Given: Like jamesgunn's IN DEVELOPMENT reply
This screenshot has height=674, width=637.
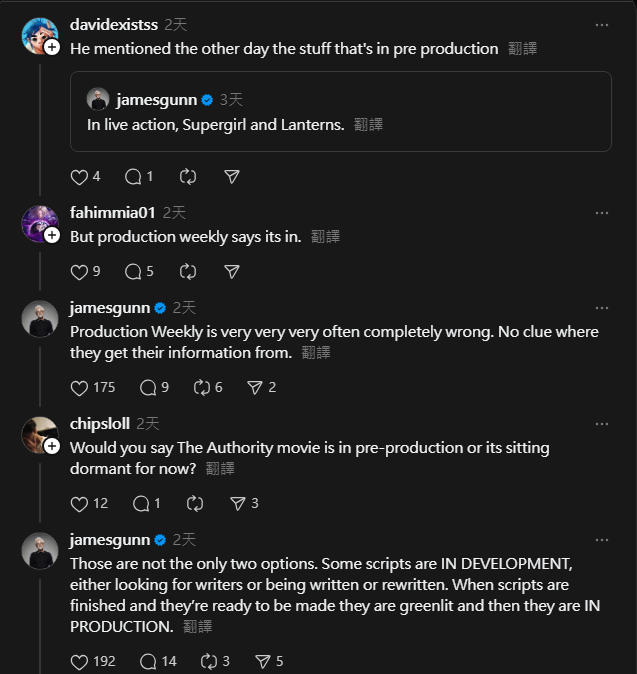Looking at the screenshot, I should [80, 661].
